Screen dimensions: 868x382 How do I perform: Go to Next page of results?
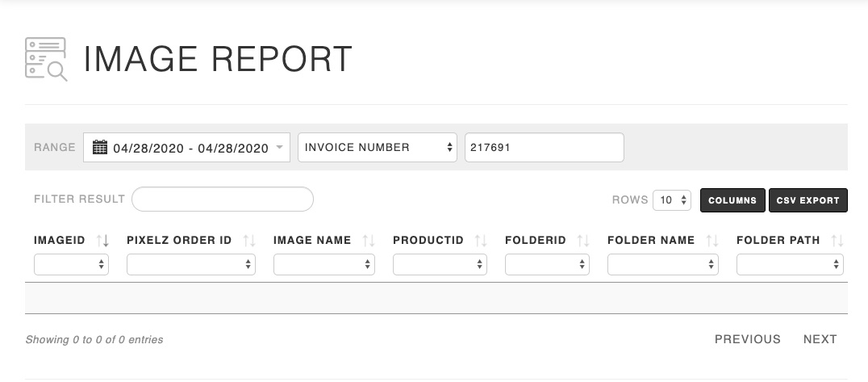coord(820,339)
